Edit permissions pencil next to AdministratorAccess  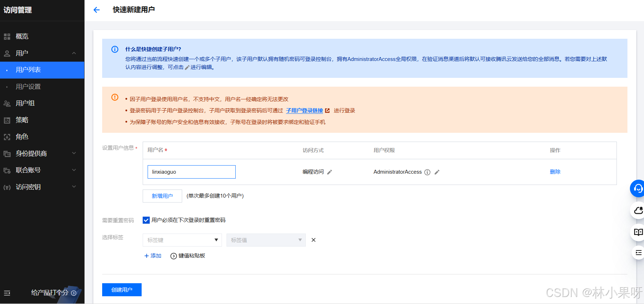click(437, 172)
